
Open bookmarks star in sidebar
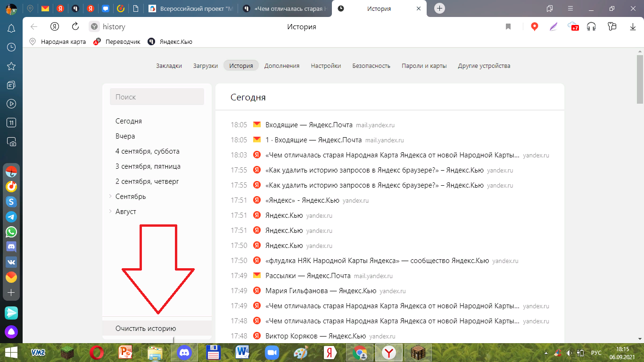pos(11,66)
